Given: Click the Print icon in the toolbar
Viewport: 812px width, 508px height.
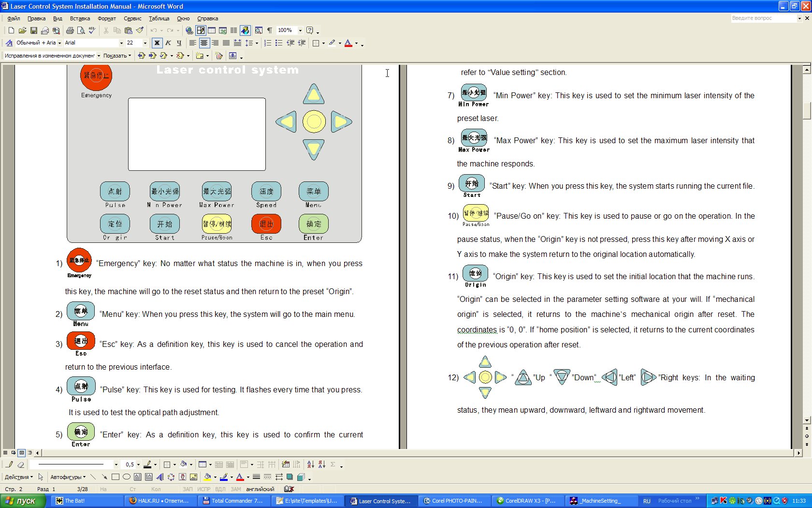Looking at the screenshot, I should [70, 30].
